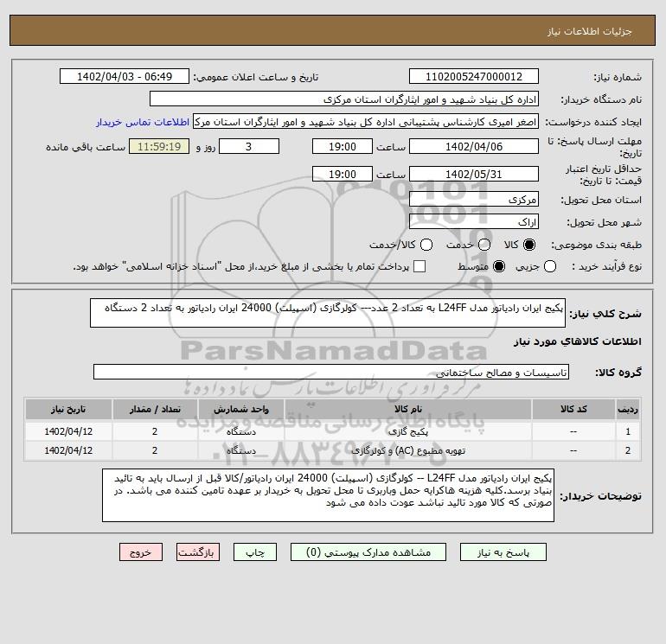Click the remaining days field showing 3

point(249,146)
